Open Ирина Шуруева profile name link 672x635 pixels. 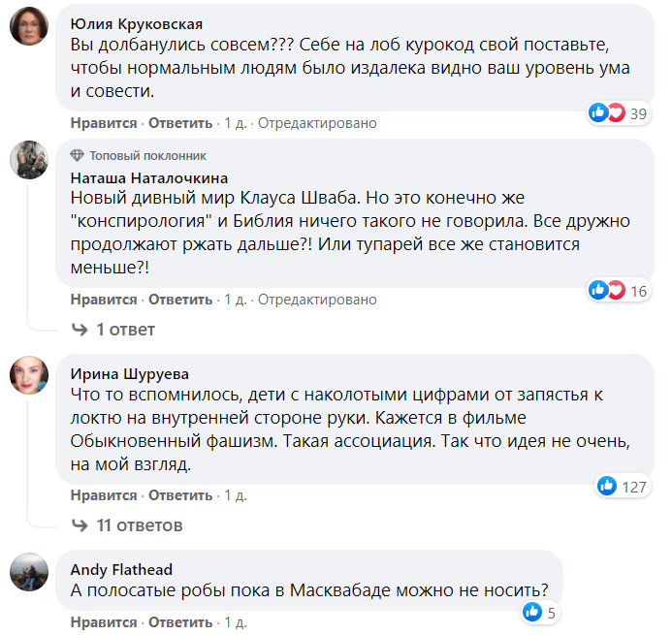pos(130,373)
